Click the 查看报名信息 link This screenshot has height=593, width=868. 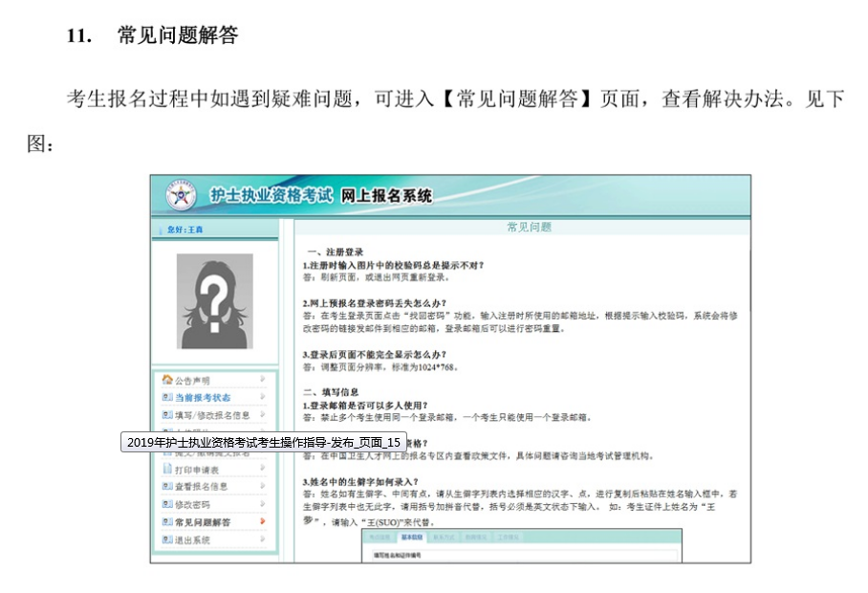tap(201, 487)
